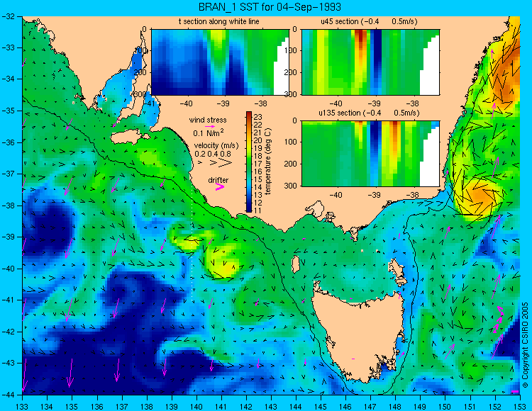
Task: Click latitude axis label -37
Action: pyautogui.click(x=9, y=174)
